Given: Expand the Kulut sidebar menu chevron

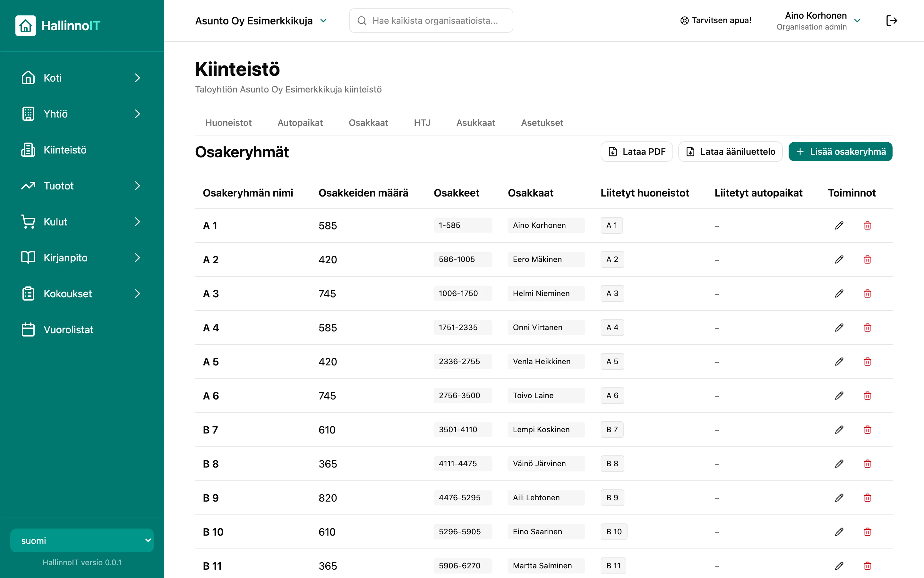Looking at the screenshot, I should [x=137, y=222].
